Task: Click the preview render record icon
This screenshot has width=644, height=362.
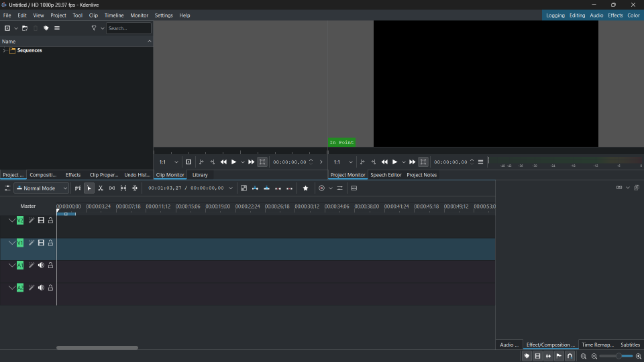Action: [321, 188]
